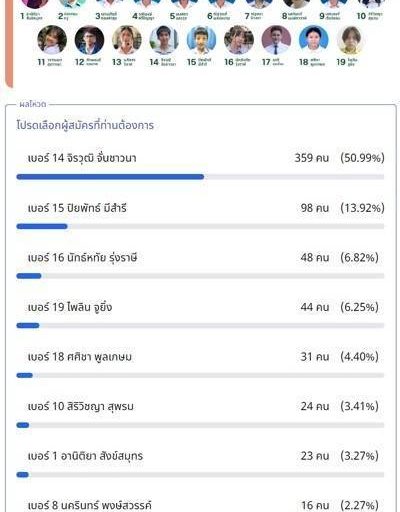
Task: Select result row เบอร์ 14 จิรวุฒิ จั่นชาวนา
Action: point(200,166)
